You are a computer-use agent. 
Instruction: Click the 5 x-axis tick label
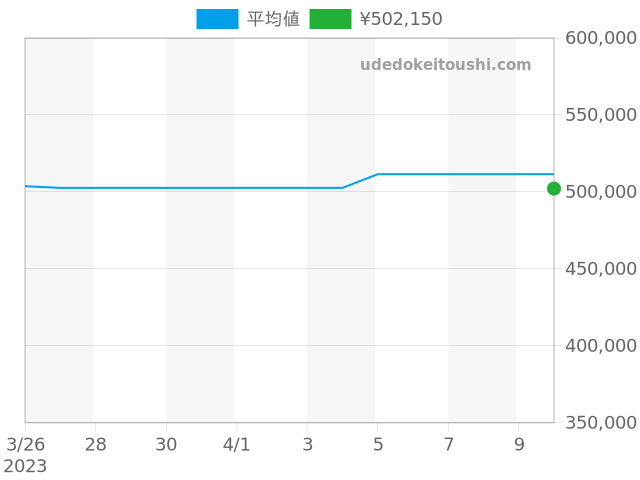(x=378, y=444)
